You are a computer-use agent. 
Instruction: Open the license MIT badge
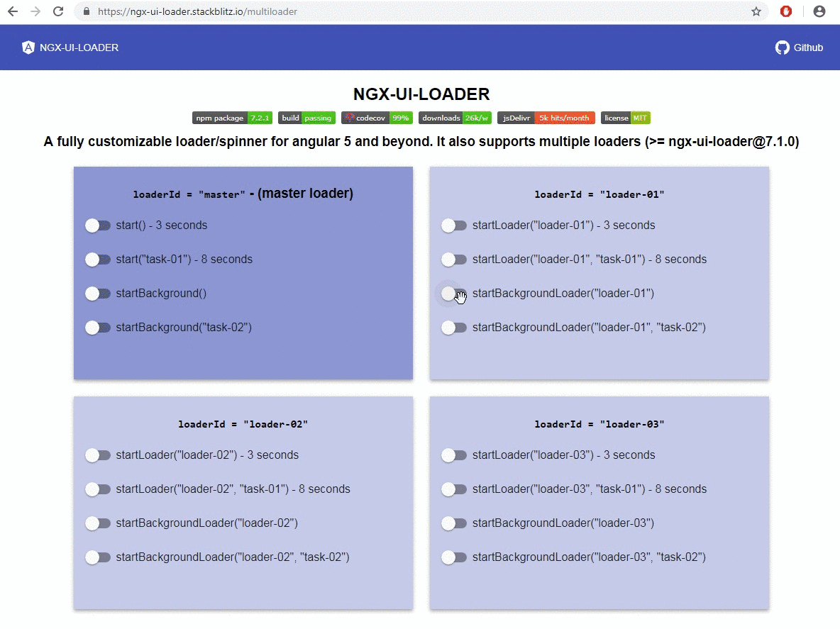click(625, 118)
